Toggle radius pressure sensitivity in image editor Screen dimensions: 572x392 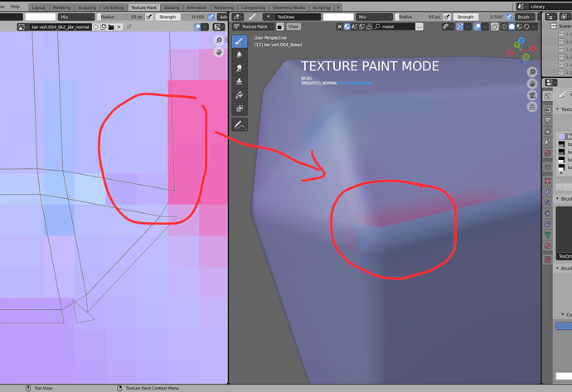coord(149,17)
